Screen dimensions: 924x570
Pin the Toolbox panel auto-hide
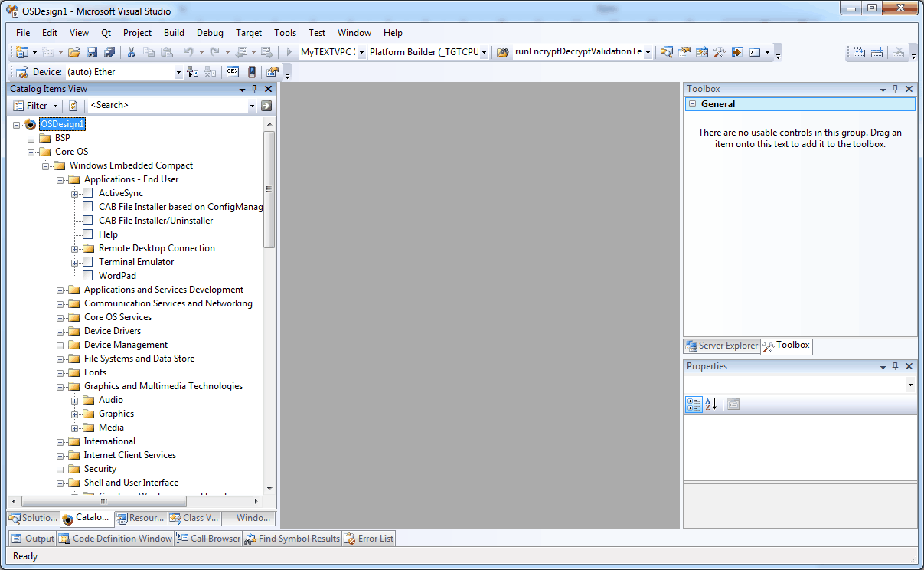coord(895,89)
